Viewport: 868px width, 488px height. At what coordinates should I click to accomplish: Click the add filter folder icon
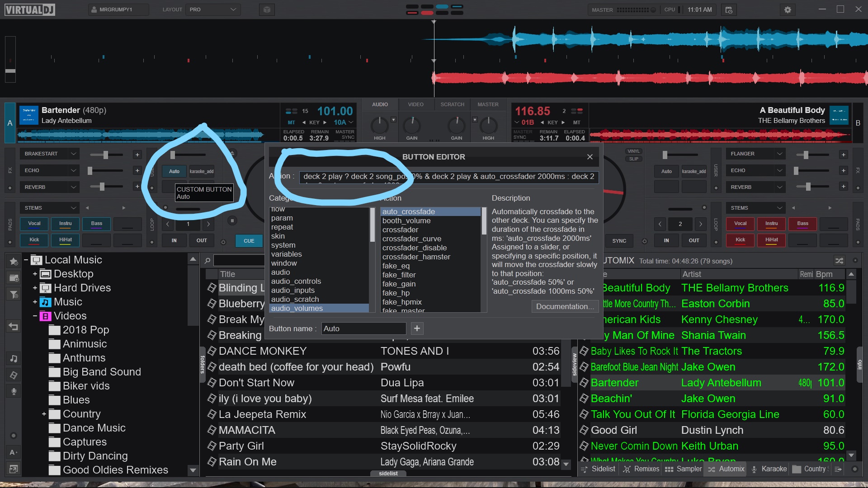[x=14, y=295]
